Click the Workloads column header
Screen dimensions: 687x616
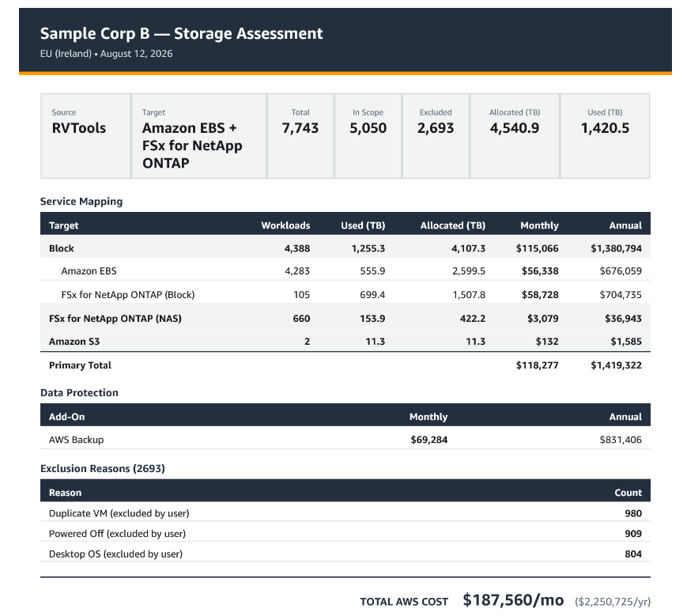click(x=285, y=225)
